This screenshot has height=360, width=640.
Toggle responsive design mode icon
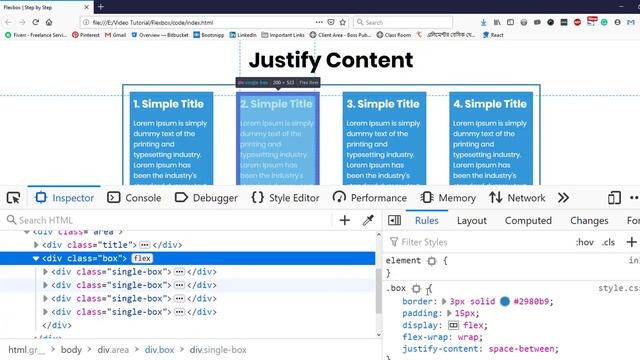click(614, 198)
